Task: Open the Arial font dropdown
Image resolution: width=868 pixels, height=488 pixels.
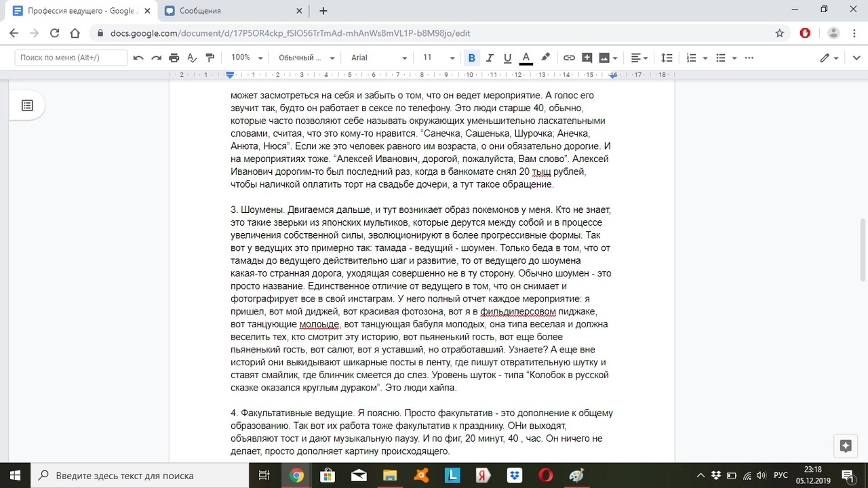Action: point(379,58)
